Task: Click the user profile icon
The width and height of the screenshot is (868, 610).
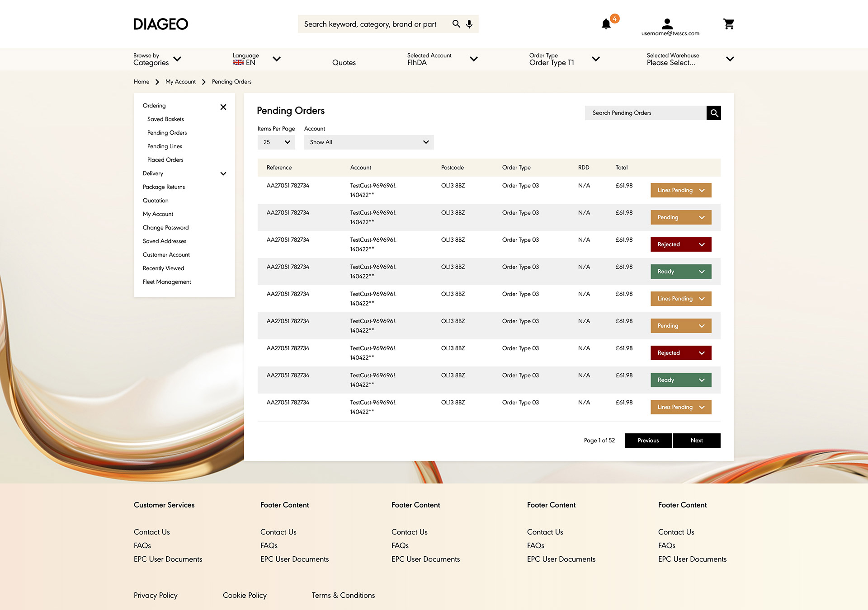Action: (667, 23)
